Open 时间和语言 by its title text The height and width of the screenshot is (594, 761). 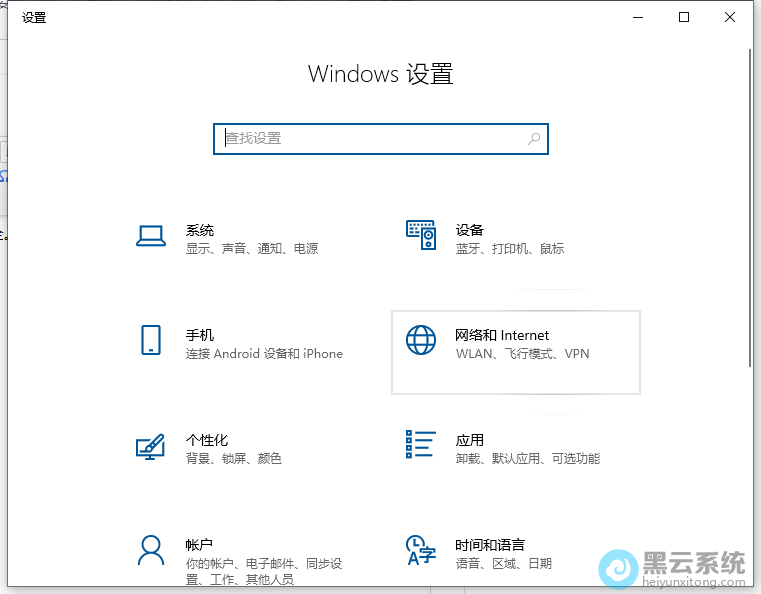pyautogui.click(x=489, y=545)
